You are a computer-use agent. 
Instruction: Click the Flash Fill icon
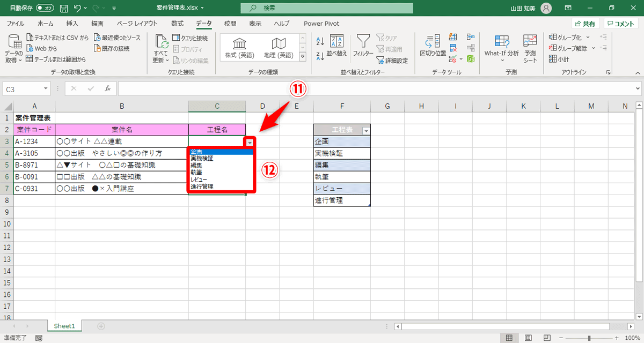point(453,37)
